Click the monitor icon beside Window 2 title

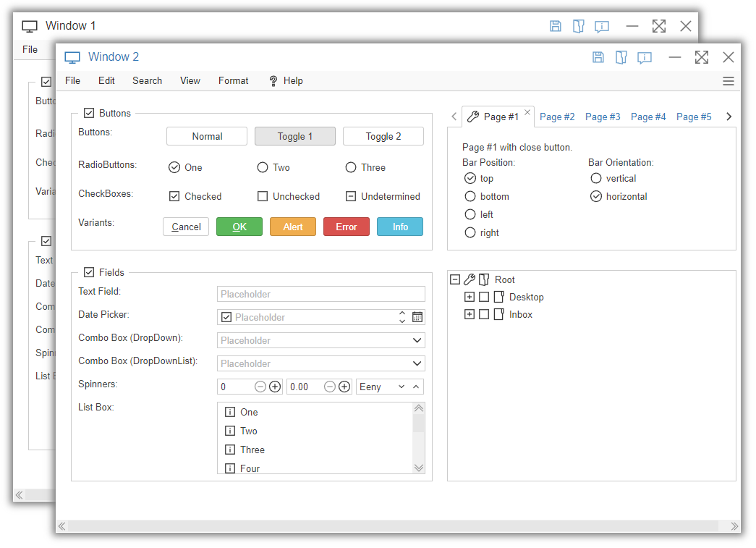(72, 57)
